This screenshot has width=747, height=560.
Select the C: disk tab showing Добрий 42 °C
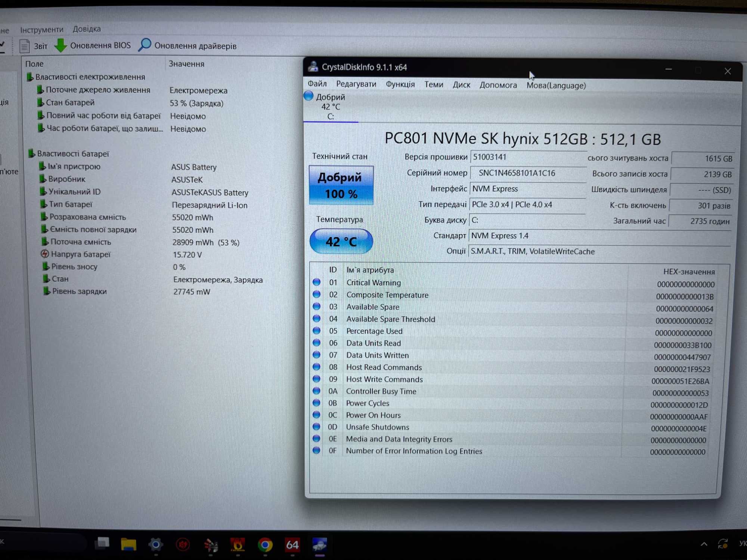tap(331, 107)
